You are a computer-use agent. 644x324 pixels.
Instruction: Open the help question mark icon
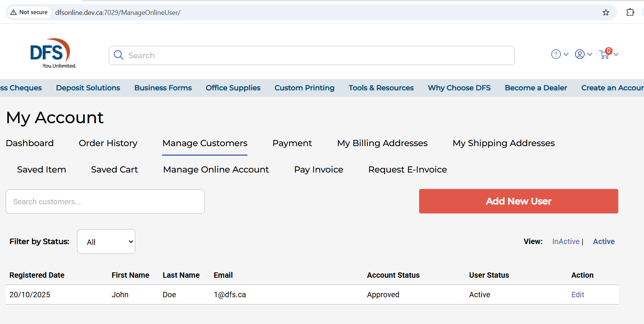click(x=556, y=54)
